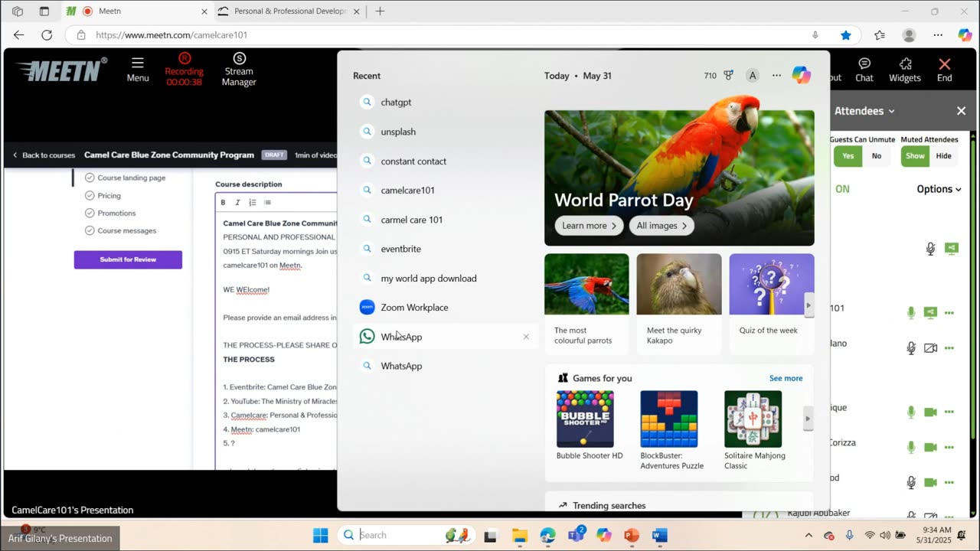
Task: Mute microphone for attendee ending 'ique'
Action: coord(911,412)
